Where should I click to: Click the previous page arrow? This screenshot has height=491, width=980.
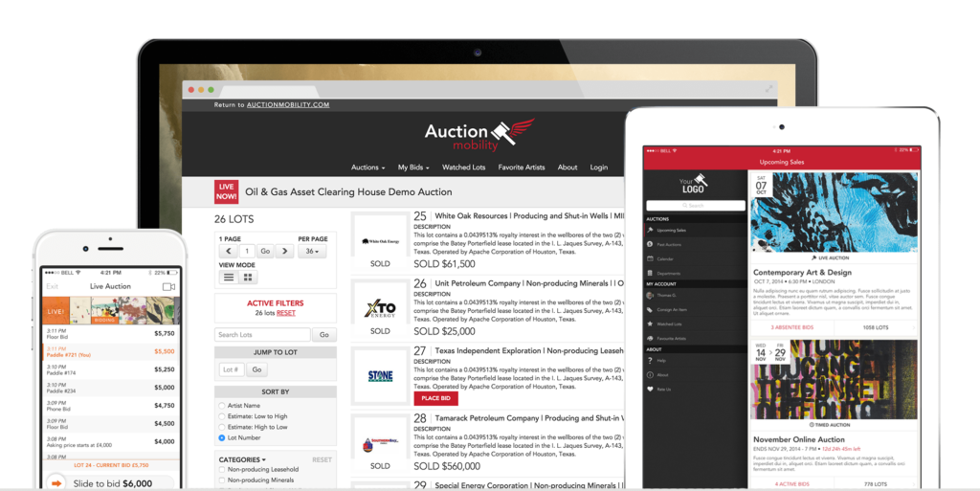[x=228, y=251]
